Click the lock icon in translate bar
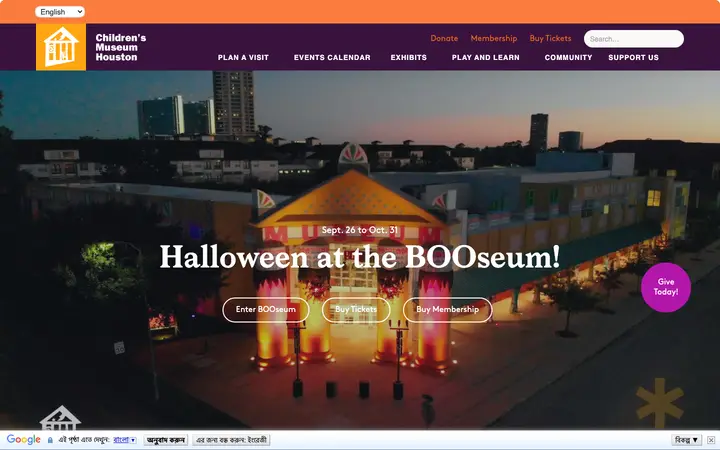This screenshot has height=450, width=720. pyautogui.click(x=50, y=440)
